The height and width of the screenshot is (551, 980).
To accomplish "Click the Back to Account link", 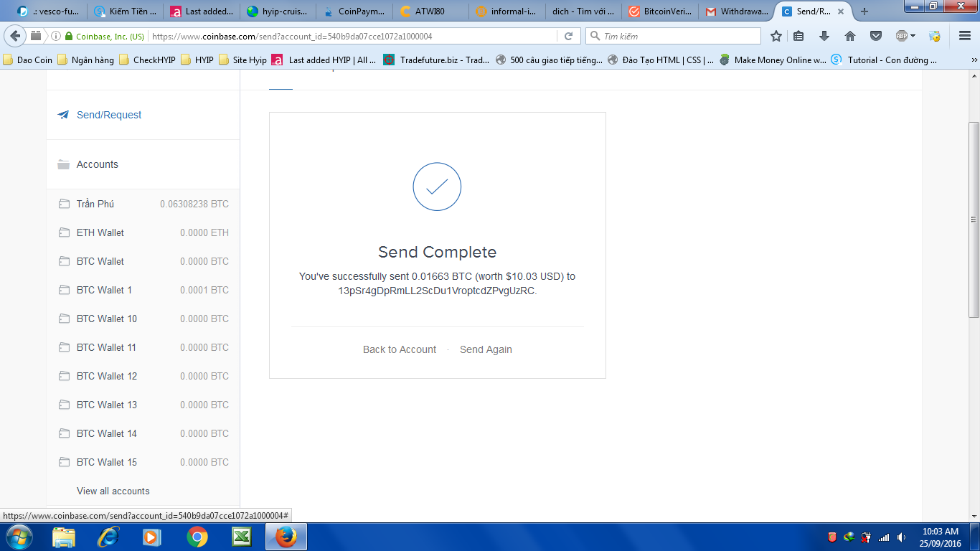I will 400,349.
